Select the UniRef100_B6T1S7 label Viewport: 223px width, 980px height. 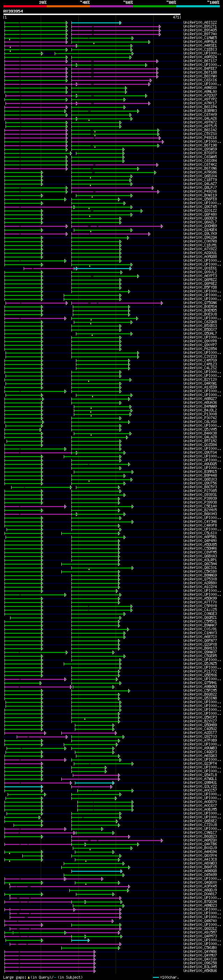200,61
